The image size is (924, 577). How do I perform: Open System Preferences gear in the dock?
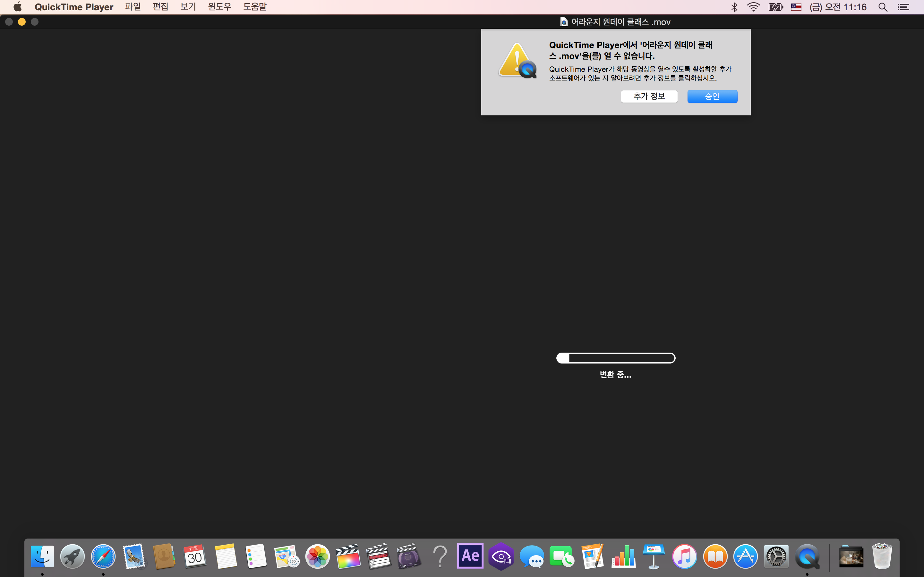point(776,556)
